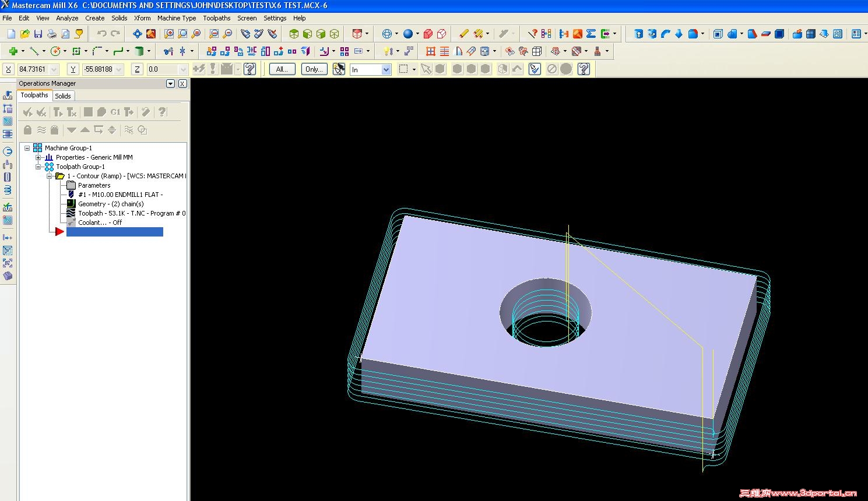Click the Only... selection button
Screen dimensions: 868x501
click(314, 69)
